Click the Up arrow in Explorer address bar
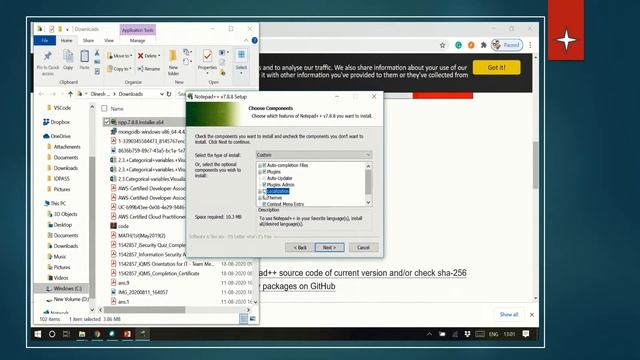Viewport: 640px width, 360px height. tap(70, 94)
